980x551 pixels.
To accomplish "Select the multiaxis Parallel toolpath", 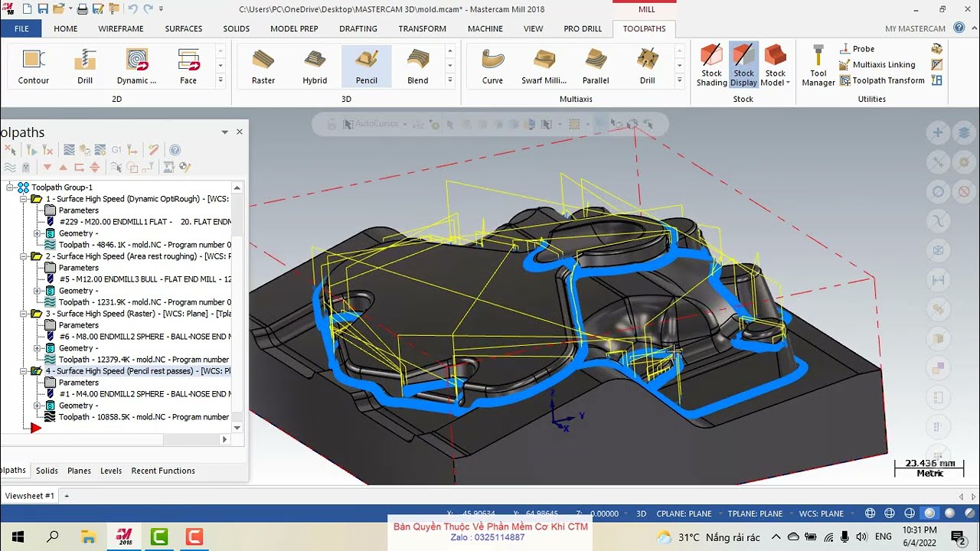I will (x=596, y=67).
